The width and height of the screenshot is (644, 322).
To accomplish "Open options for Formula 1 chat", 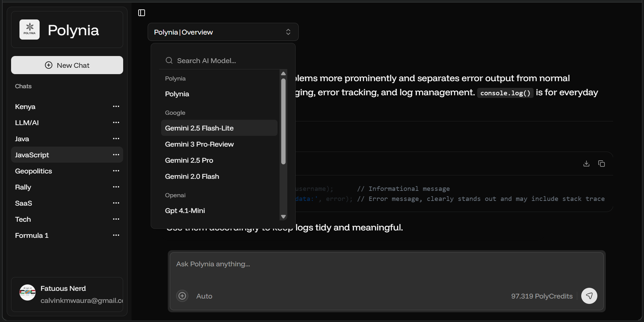I will (116, 235).
